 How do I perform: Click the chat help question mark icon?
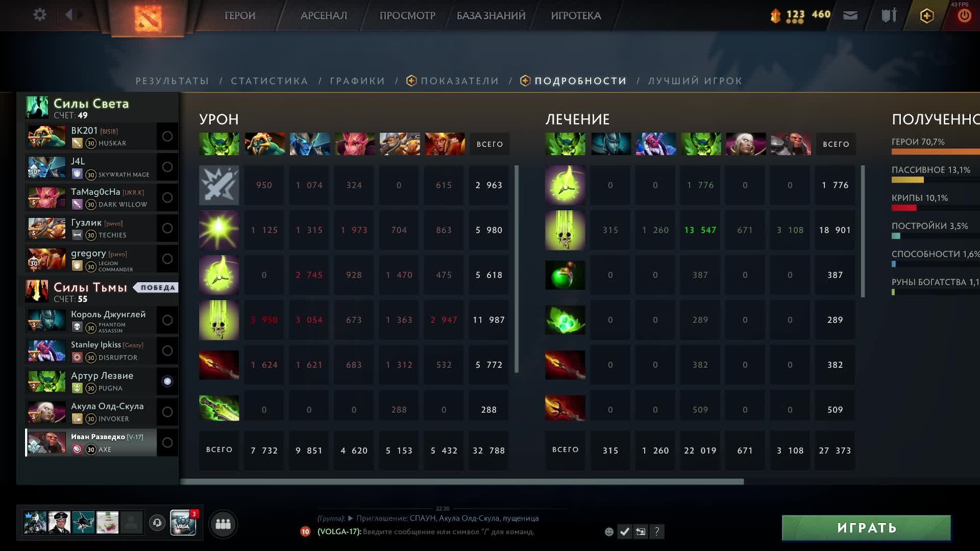(x=657, y=532)
